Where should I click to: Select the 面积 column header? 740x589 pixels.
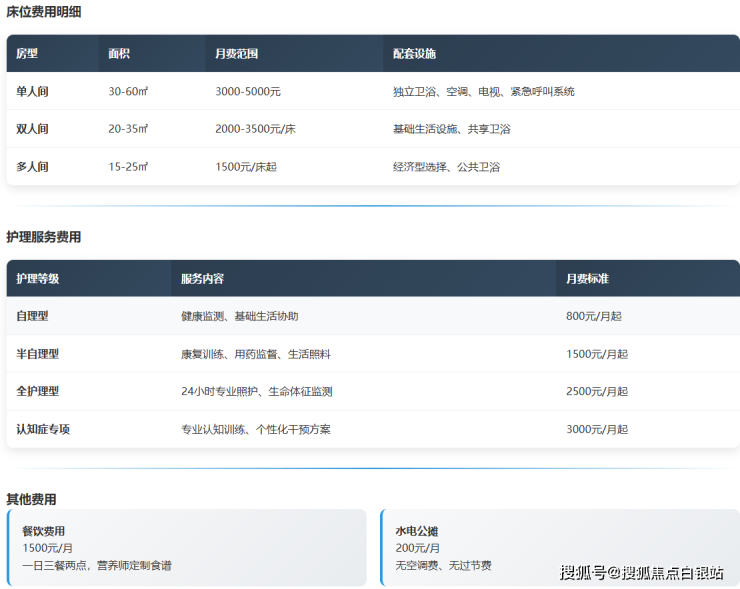[119, 54]
